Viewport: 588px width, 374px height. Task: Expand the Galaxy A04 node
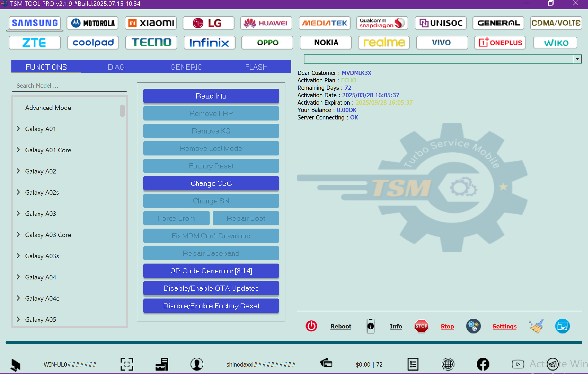[x=18, y=277]
